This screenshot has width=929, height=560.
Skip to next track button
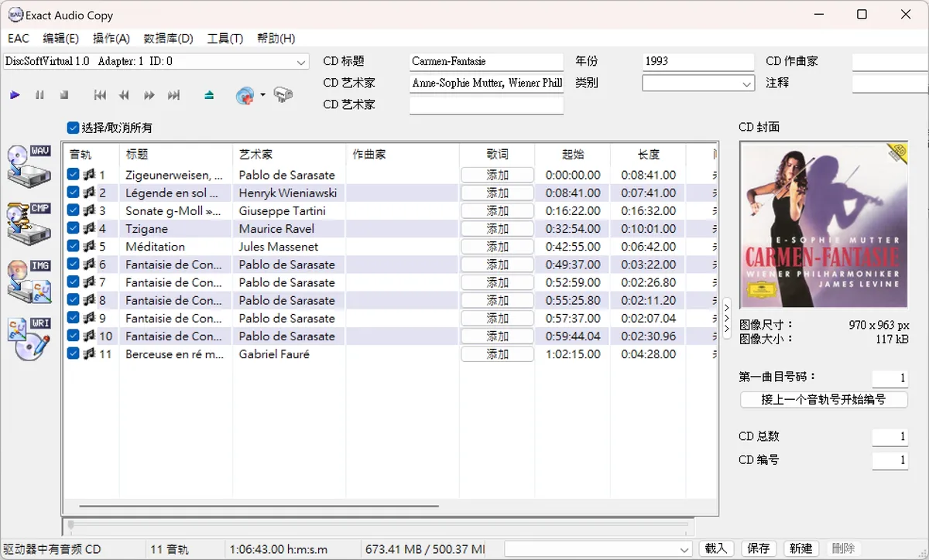(174, 95)
